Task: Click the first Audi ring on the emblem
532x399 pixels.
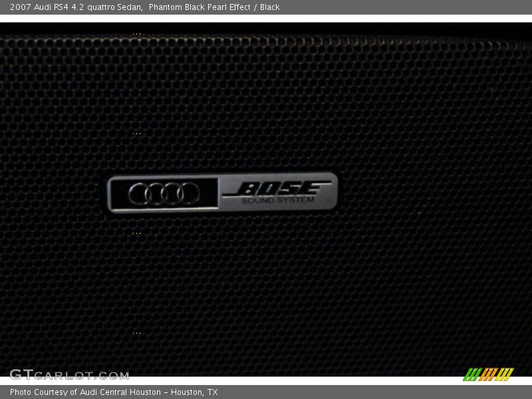Action: point(138,192)
